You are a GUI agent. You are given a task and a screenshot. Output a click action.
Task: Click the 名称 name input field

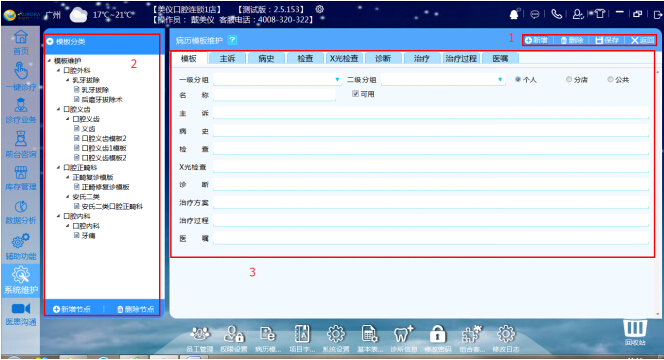coord(274,95)
